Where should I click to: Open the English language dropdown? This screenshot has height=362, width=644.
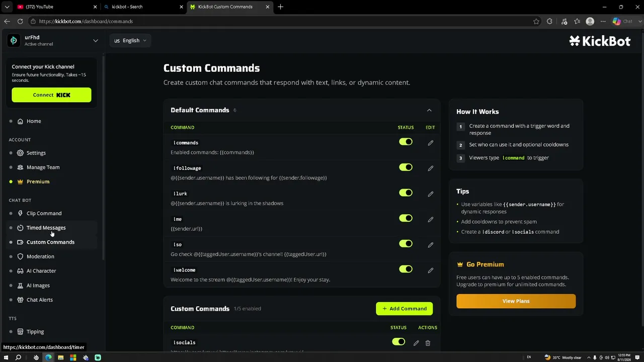tap(130, 40)
